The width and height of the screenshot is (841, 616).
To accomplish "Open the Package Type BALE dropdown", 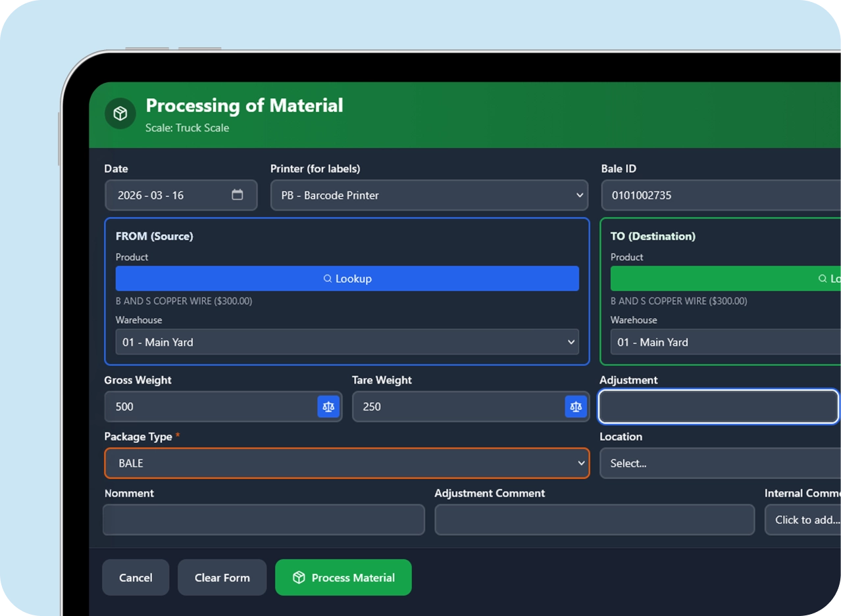I will click(347, 463).
